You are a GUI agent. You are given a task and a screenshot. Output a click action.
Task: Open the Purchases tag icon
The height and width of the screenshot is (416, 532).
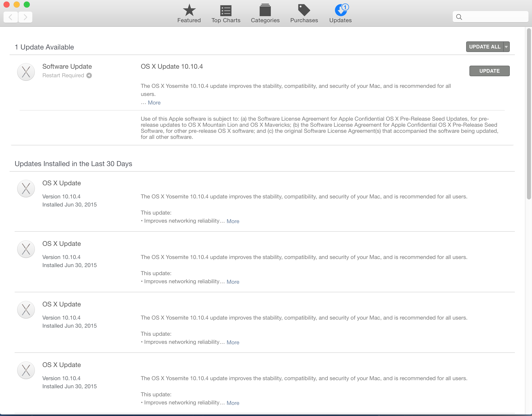(304, 10)
